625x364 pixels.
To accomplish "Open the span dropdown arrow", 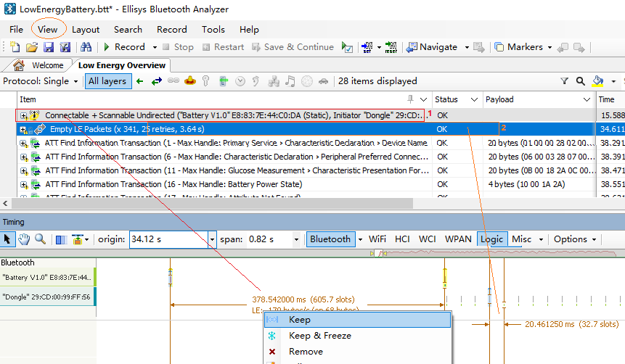I will click(x=296, y=239).
